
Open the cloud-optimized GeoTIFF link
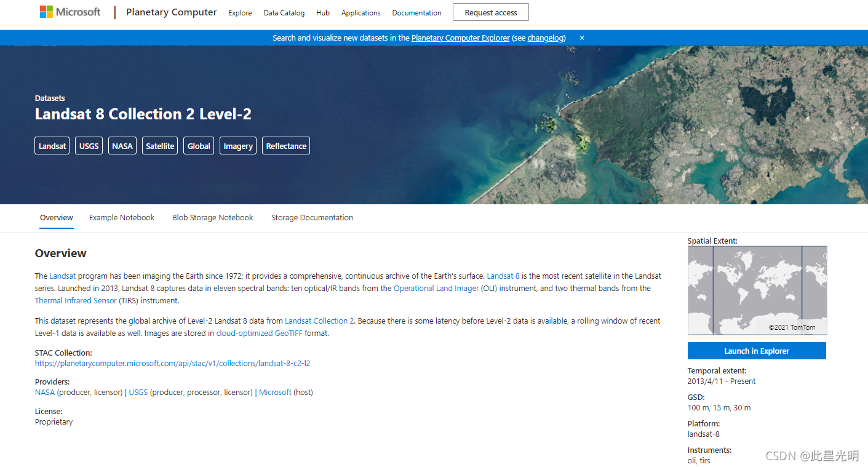click(260, 333)
